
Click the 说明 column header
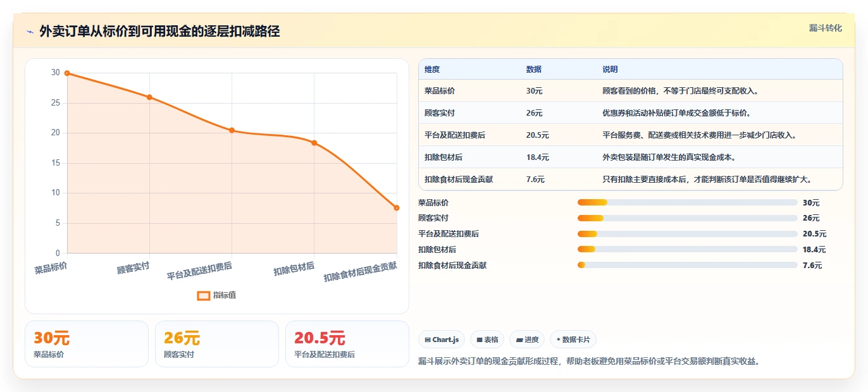pyautogui.click(x=610, y=70)
